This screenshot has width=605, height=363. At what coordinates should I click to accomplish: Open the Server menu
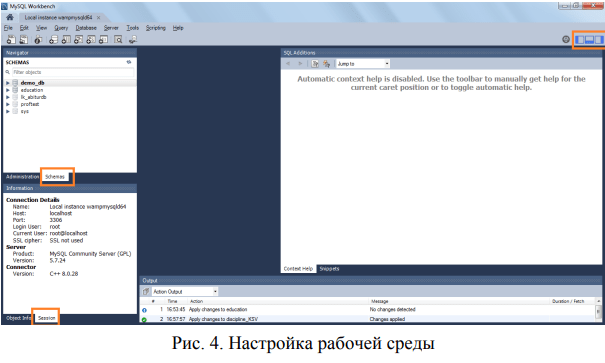click(x=111, y=28)
